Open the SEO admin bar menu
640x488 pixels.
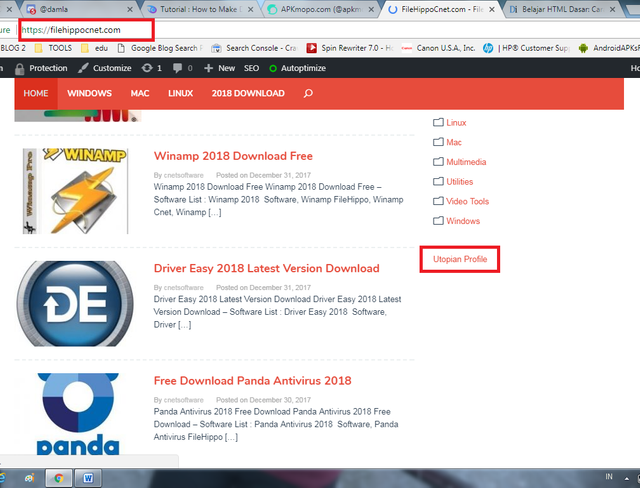251,68
